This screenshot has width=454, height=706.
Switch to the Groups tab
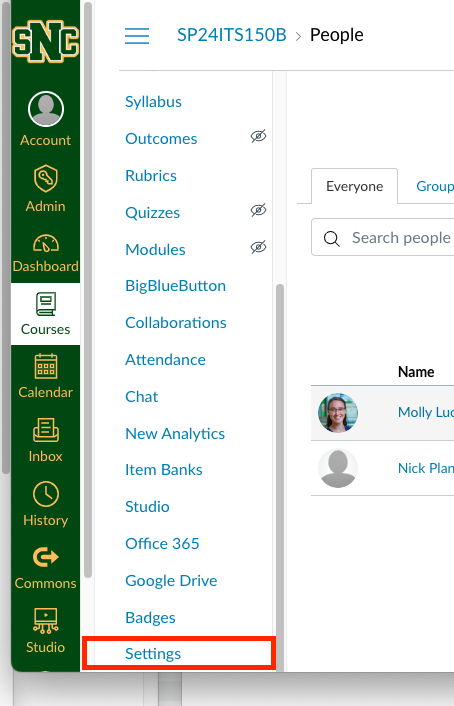tap(435, 186)
